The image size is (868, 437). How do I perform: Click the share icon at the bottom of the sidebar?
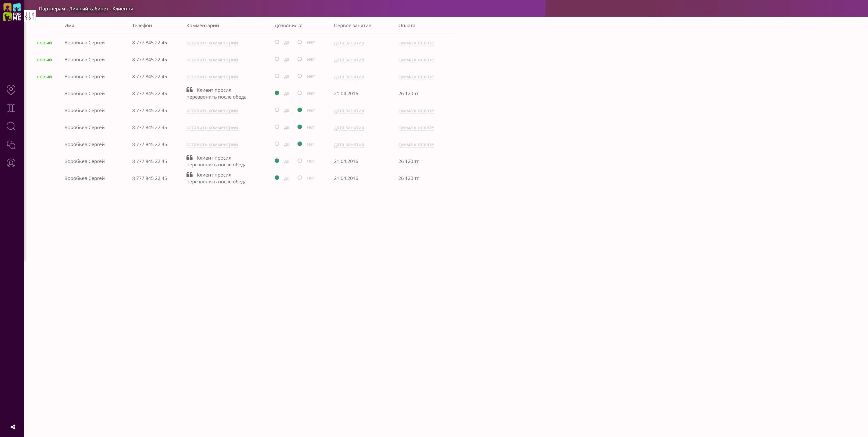(13, 427)
